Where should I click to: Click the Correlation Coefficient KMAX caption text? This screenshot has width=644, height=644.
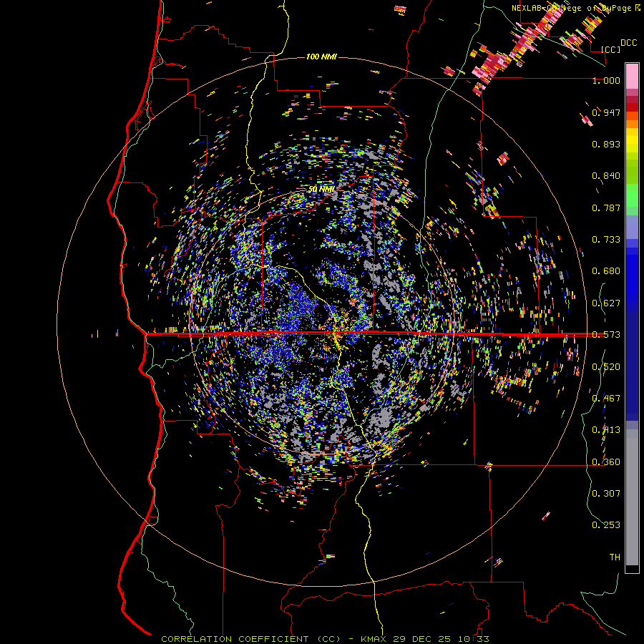point(325,639)
